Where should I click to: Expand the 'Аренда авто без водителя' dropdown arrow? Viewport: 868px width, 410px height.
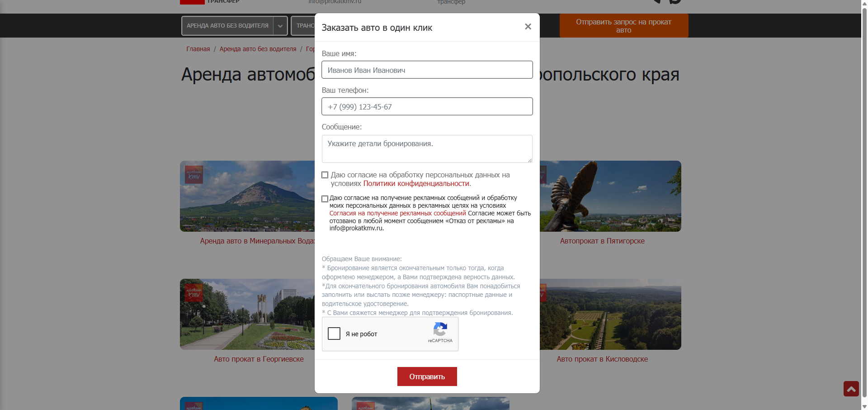coord(280,26)
